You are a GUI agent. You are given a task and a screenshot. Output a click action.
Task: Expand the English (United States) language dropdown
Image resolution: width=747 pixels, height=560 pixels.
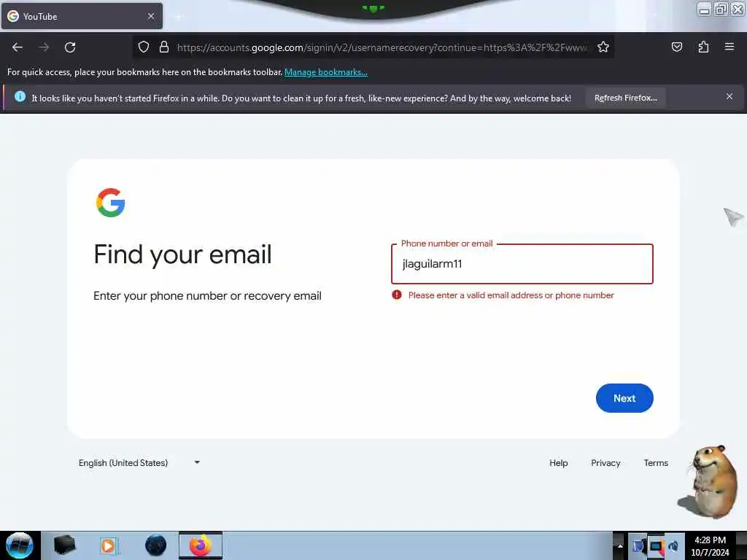pos(139,463)
